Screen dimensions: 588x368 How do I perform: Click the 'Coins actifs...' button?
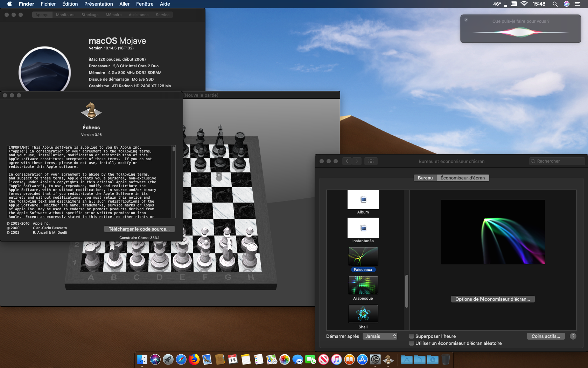tap(546, 336)
